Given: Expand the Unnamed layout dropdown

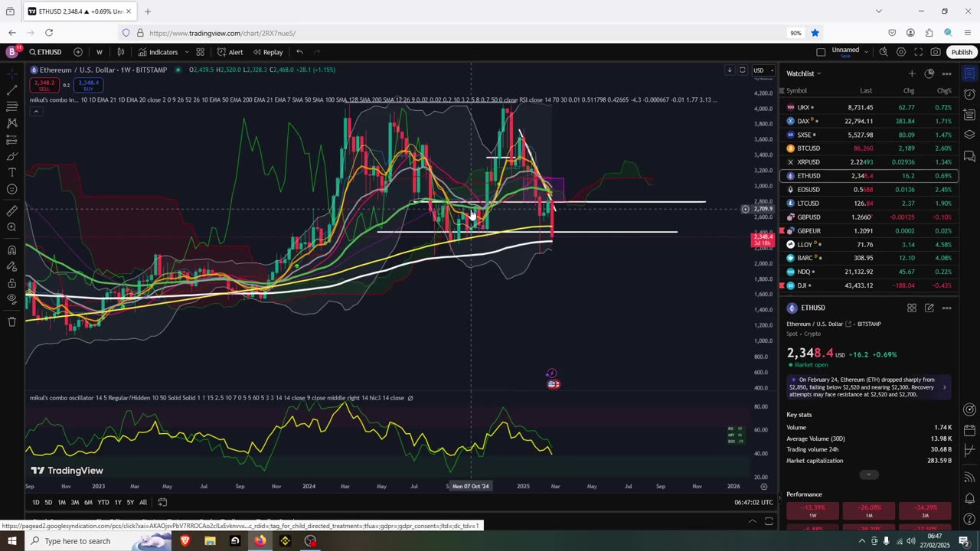Looking at the screenshot, I should (866, 52).
